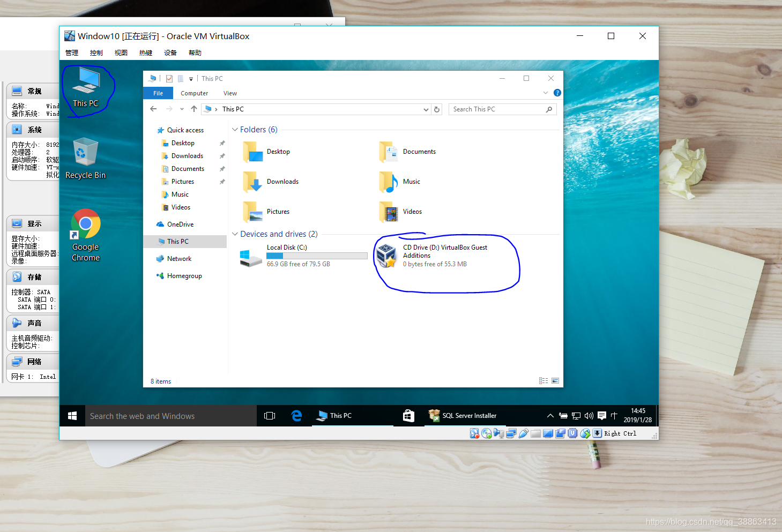Click the network icon in the system tray

(x=576, y=416)
